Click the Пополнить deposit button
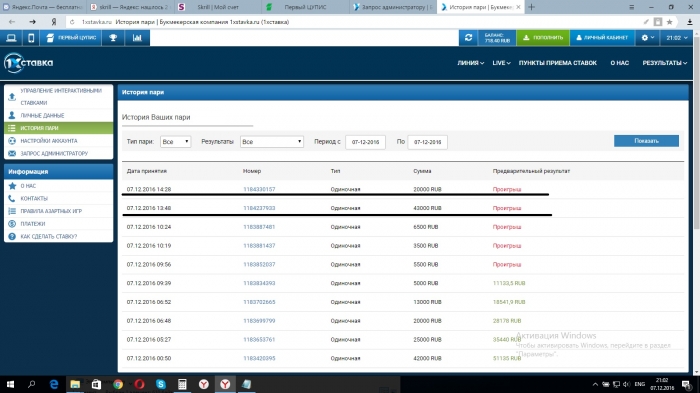Viewport: 700px width, 393px height. click(x=543, y=38)
